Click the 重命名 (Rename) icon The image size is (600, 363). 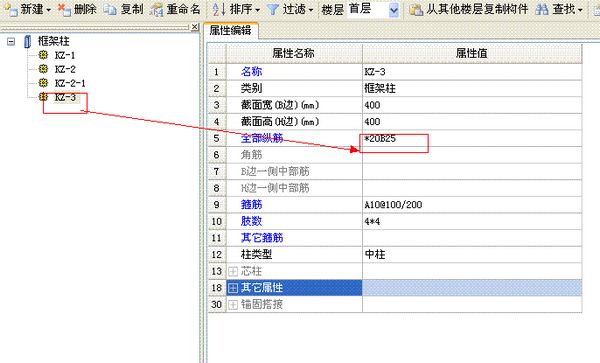[x=157, y=10]
